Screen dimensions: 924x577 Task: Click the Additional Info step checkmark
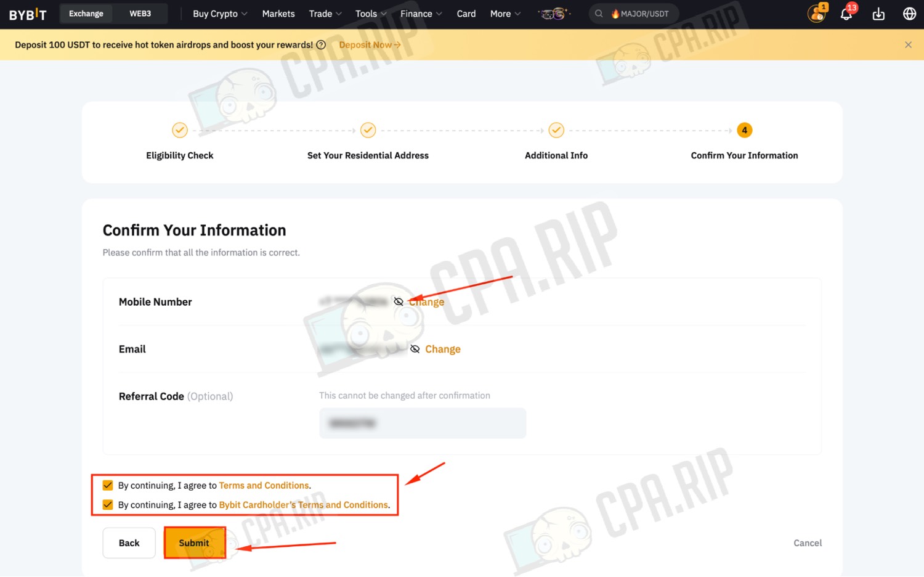[x=556, y=130]
